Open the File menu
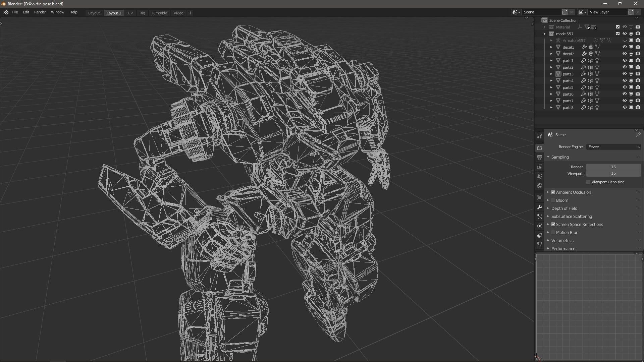 click(x=15, y=12)
